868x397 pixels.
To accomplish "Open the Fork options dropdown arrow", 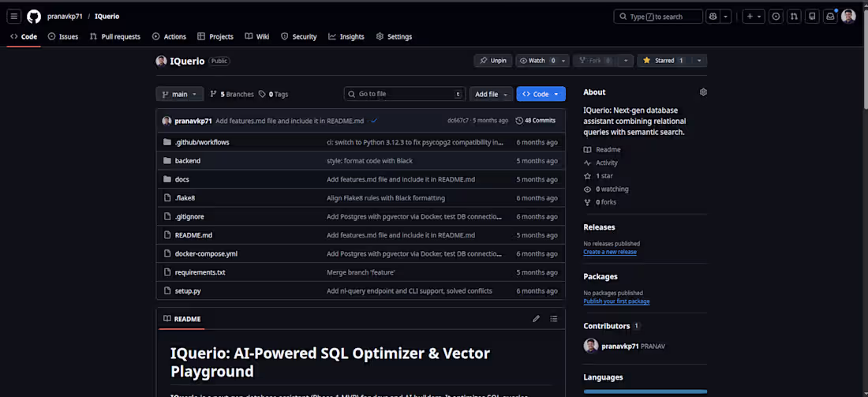I will coord(626,61).
